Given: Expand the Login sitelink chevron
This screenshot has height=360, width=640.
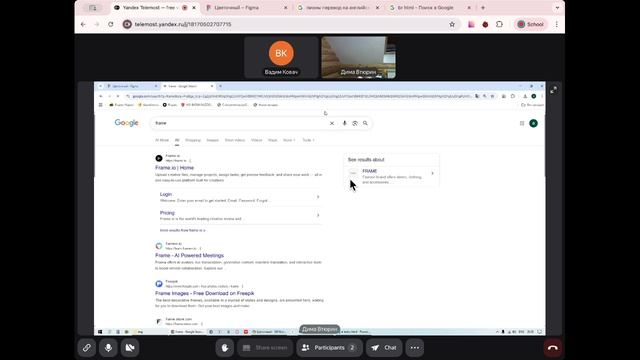Looking at the screenshot, I should (x=318, y=197).
